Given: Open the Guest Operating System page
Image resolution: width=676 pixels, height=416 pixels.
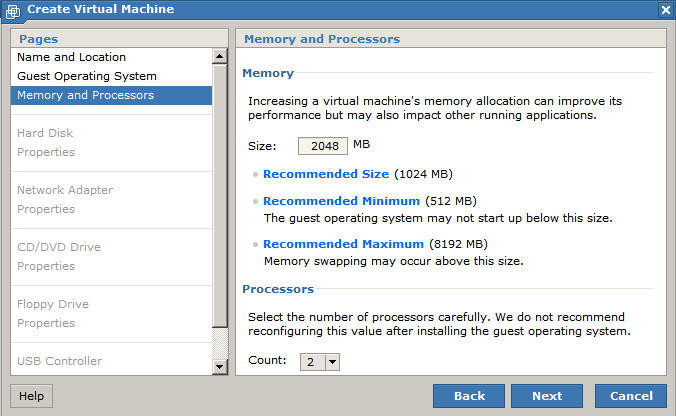Looking at the screenshot, I should [x=111, y=76].
